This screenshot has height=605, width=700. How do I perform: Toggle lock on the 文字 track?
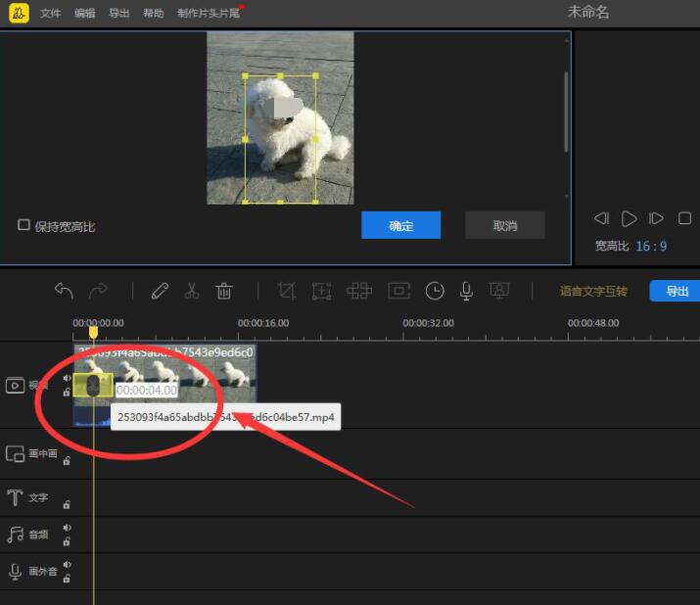coord(67,505)
